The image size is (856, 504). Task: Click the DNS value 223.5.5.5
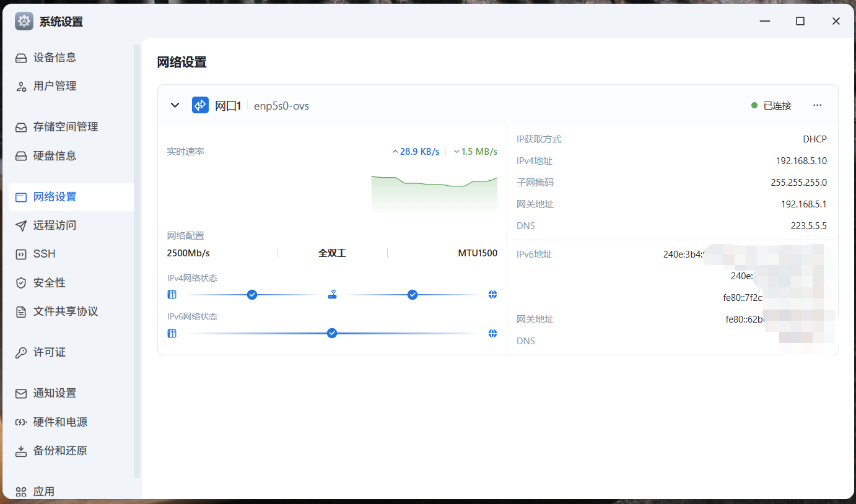(x=809, y=226)
